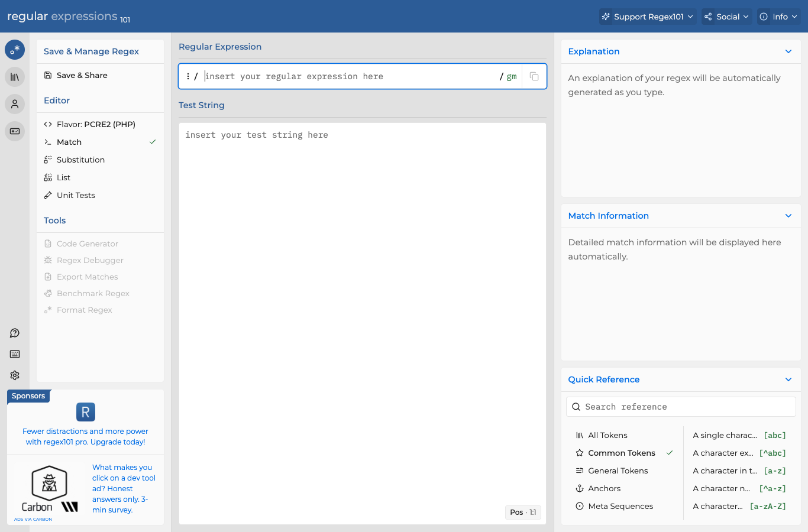
Task: Open the Support Regex101 dropdown
Action: 648,17
